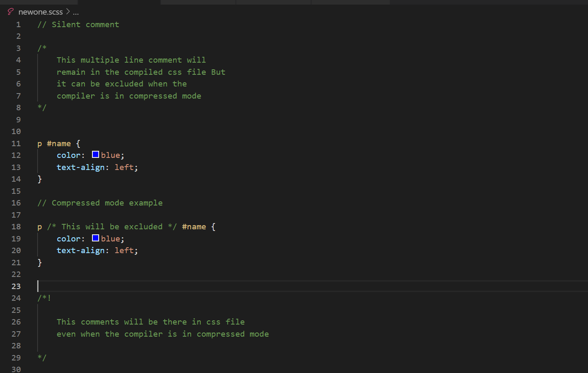Click the "color" property on line 19
Image resolution: width=588 pixels, height=373 pixels.
[x=69, y=239]
